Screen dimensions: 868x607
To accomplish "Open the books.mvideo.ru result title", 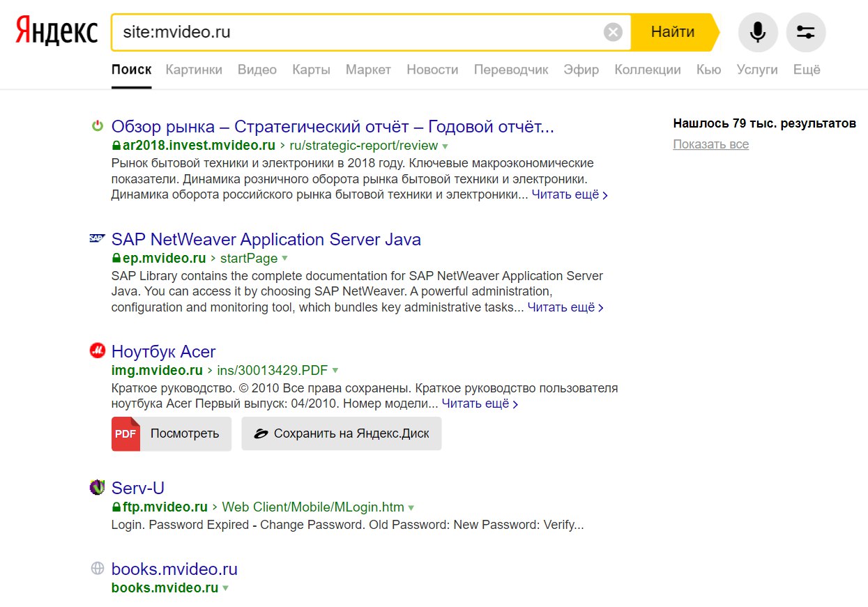I will pyautogui.click(x=174, y=569).
